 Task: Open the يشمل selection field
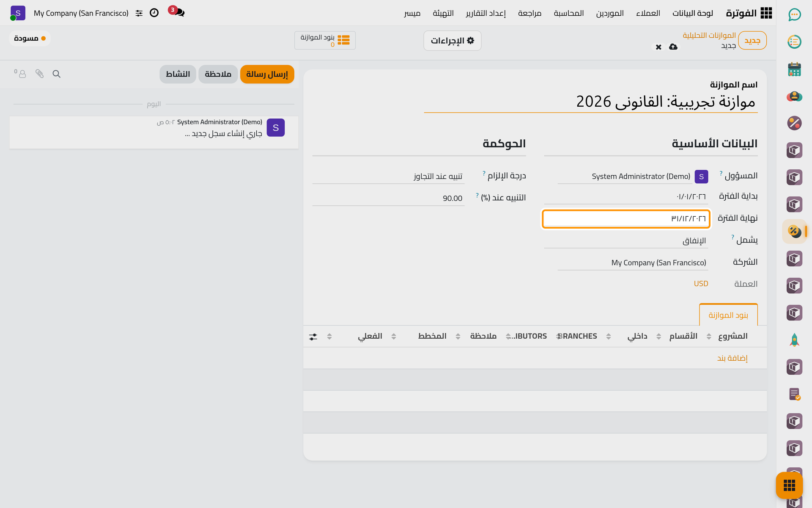click(x=626, y=240)
